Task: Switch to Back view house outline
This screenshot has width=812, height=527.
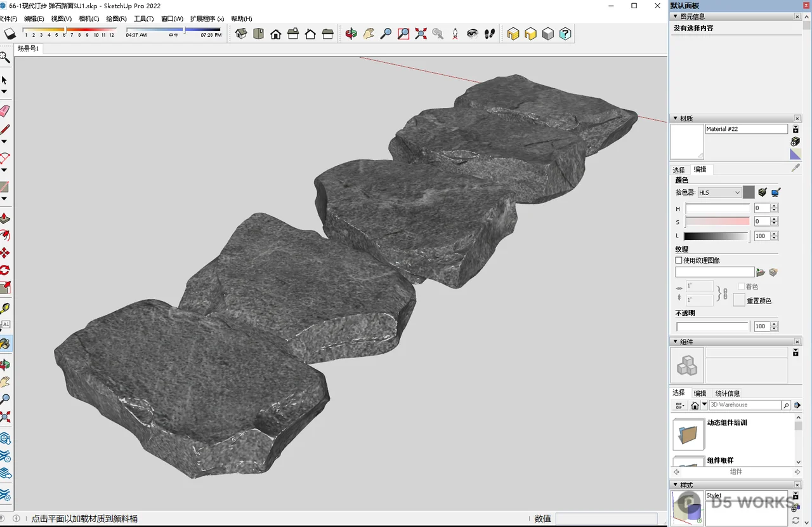Action: coord(310,34)
